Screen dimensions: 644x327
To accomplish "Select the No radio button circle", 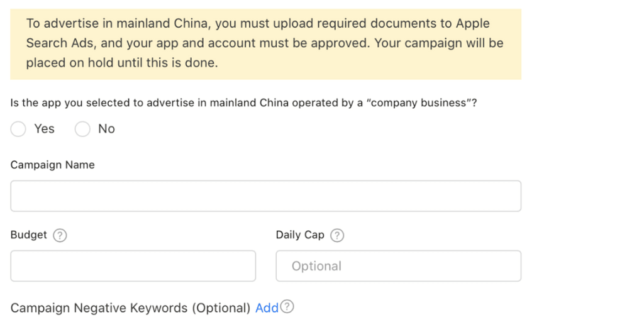I will click(x=82, y=129).
